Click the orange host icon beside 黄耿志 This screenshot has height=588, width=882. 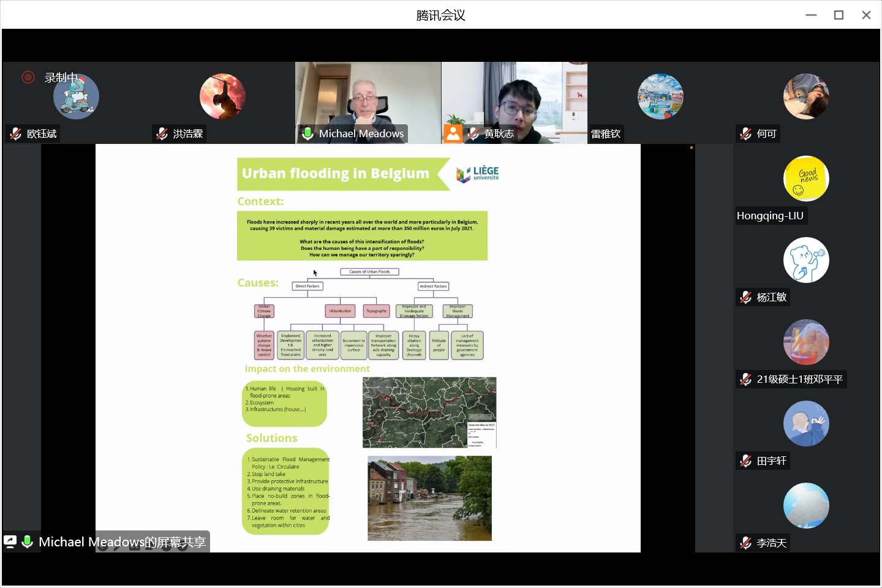pyautogui.click(x=453, y=134)
